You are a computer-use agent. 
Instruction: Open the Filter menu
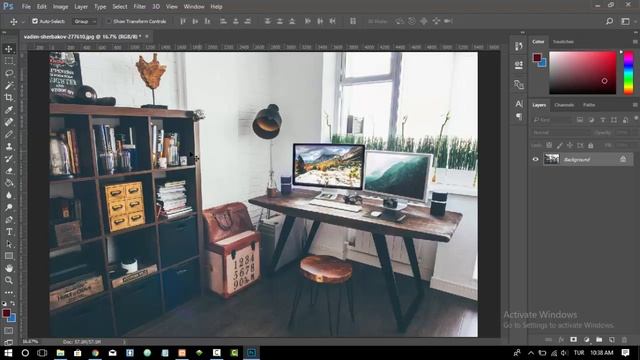pyautogui.click(x=140, y=7)
